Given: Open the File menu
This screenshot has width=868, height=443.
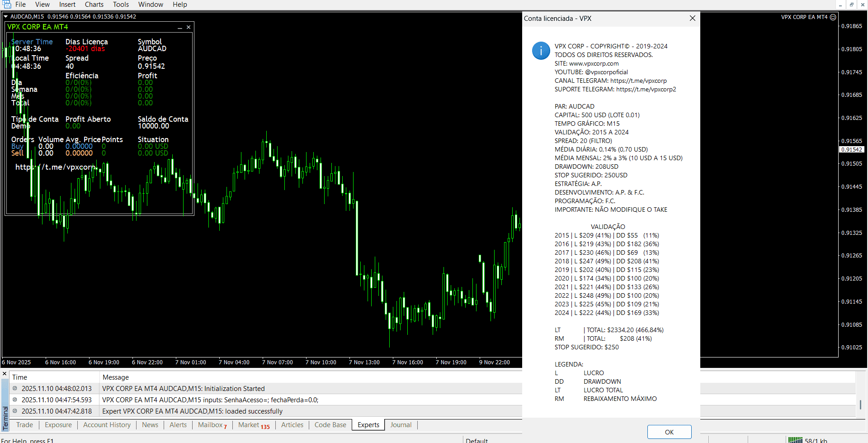Looking at the screenshot, I should point(20,5).
